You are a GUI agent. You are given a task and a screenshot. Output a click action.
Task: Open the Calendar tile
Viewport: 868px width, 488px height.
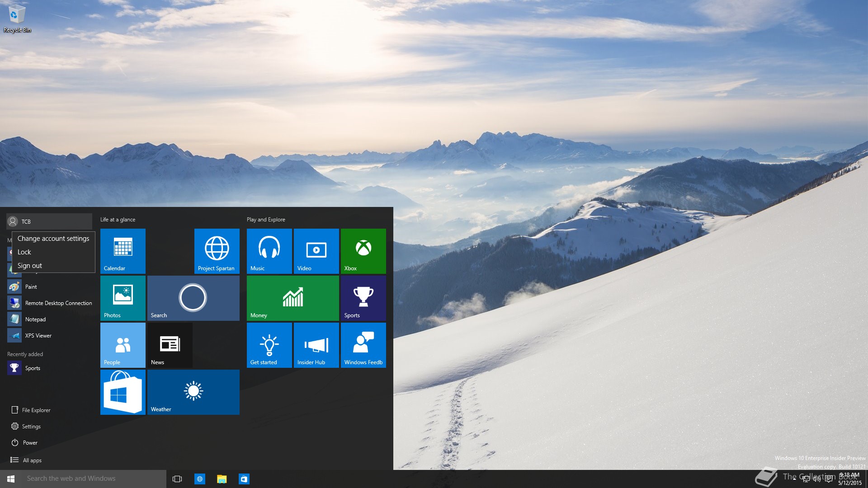tap(123, 251)
